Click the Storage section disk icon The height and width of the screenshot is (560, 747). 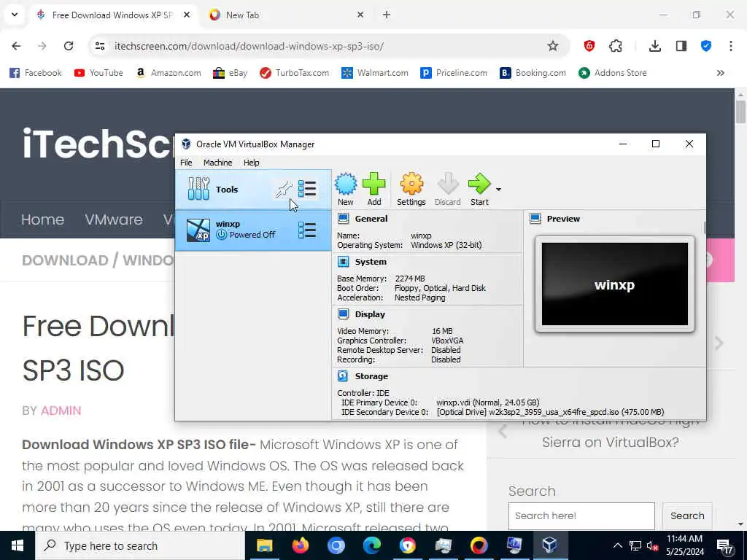tap(343, 376)
